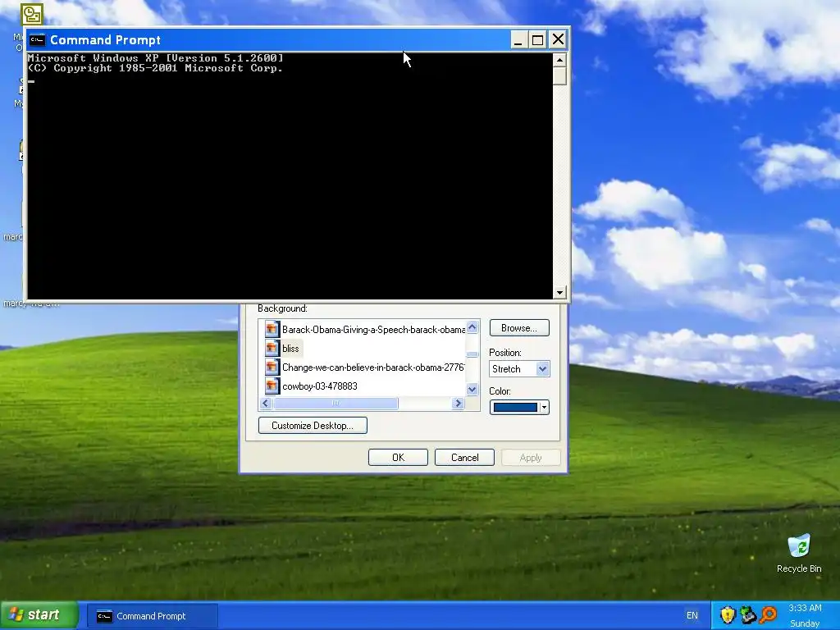
Task: Open the Recycle Bin desktop icon
Action: [x=799, y=554]
